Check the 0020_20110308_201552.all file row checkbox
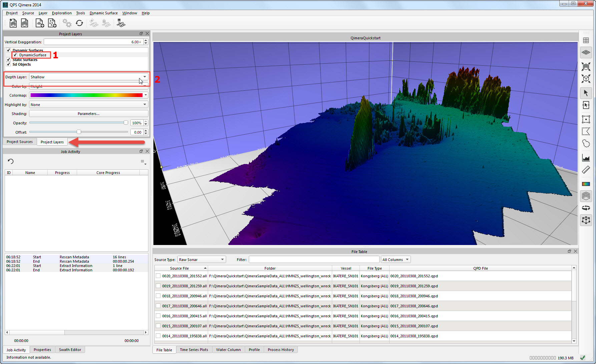596x364 pixels. point(158,276)
